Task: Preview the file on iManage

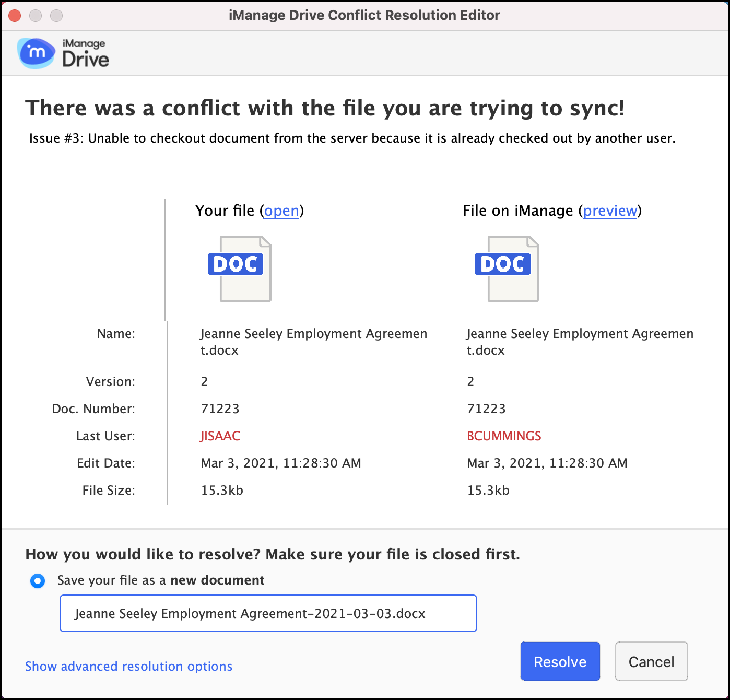Action: tap(610, 211)
